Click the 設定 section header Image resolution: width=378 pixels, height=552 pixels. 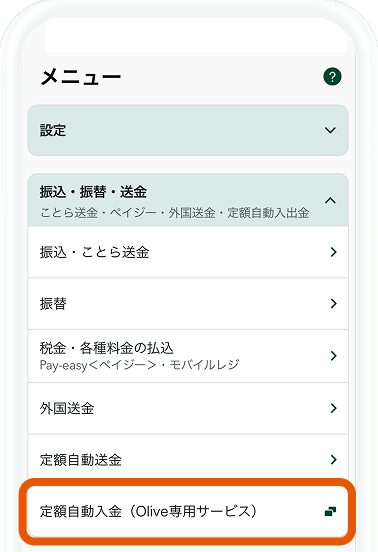(188, 130)
